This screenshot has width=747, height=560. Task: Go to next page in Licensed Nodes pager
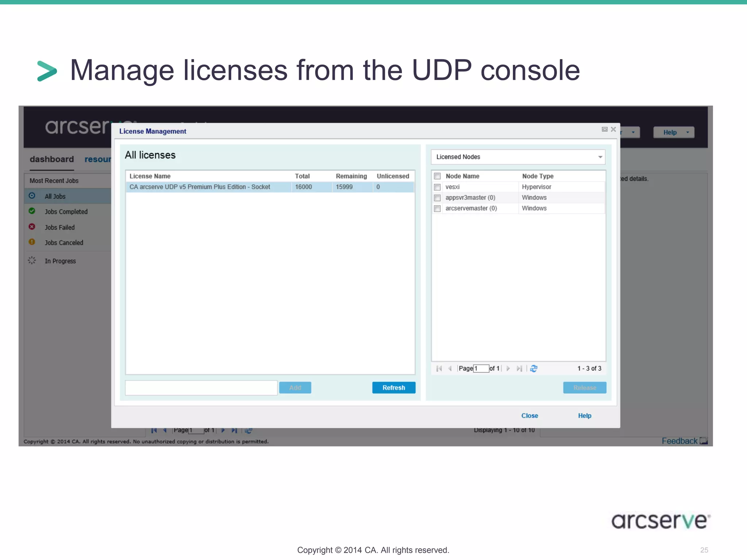pyautogui.click(x=508, y=369)
